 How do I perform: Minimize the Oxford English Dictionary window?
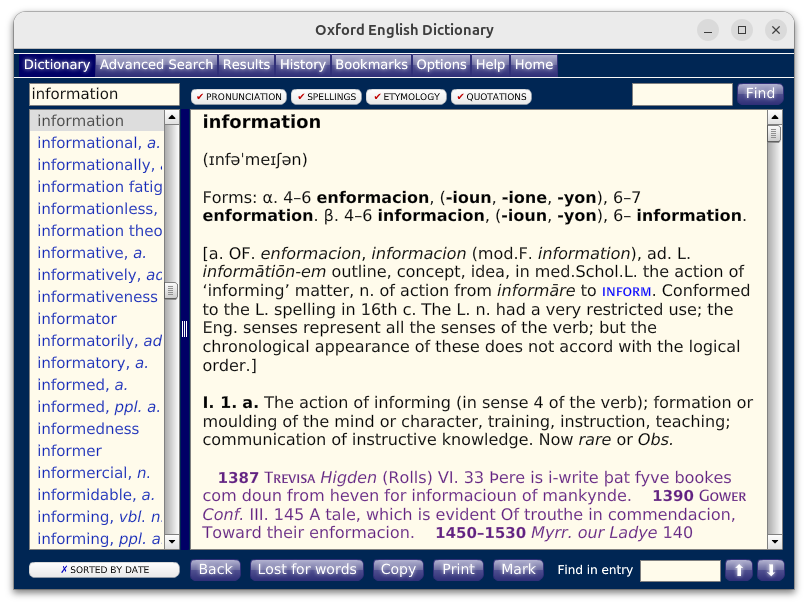click(x=708, y=30)
